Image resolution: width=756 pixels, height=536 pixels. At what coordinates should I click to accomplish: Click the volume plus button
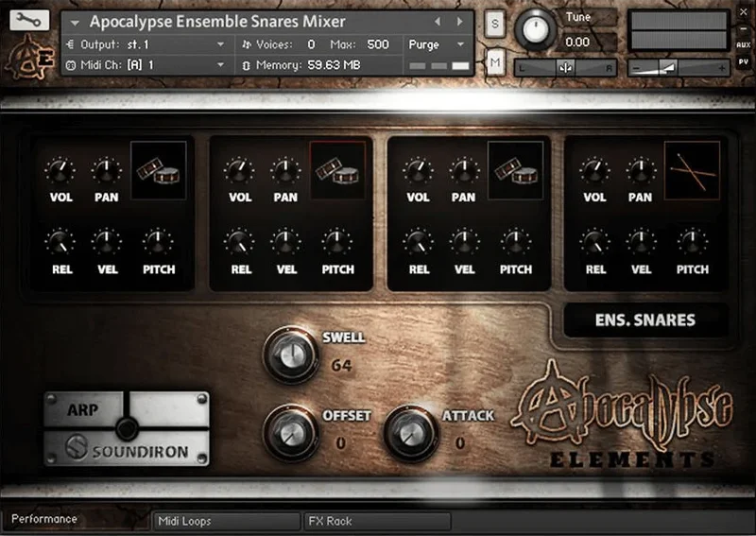[722, 69]
